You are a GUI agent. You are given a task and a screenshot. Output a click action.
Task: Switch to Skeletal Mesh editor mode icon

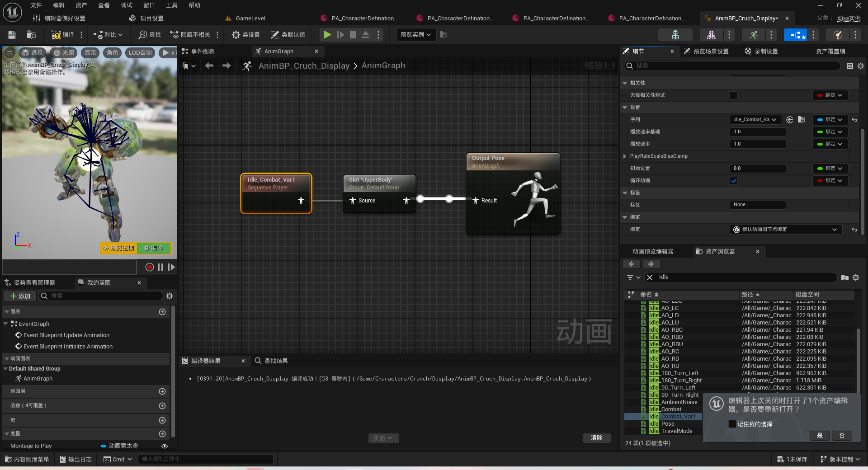click(711, 35)
